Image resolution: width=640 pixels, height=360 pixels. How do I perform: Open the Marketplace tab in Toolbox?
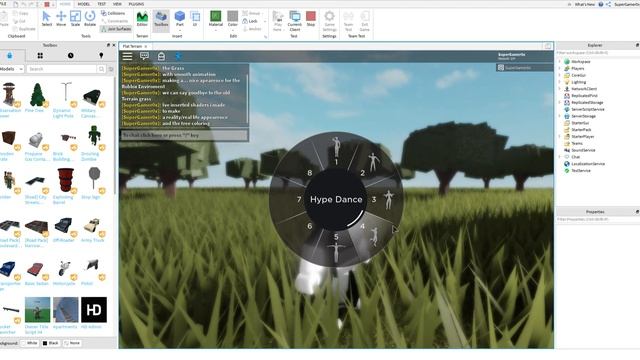[x=10, y=56]
